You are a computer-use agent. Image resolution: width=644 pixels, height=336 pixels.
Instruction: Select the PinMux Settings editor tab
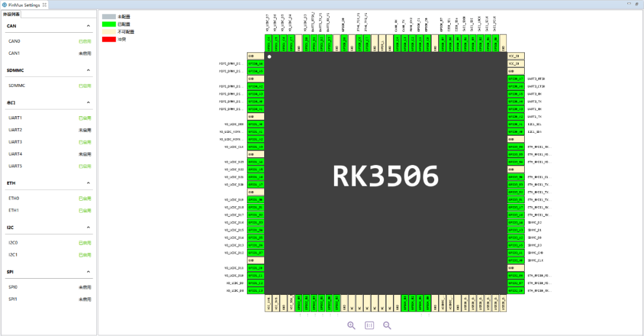pos(24,5)
